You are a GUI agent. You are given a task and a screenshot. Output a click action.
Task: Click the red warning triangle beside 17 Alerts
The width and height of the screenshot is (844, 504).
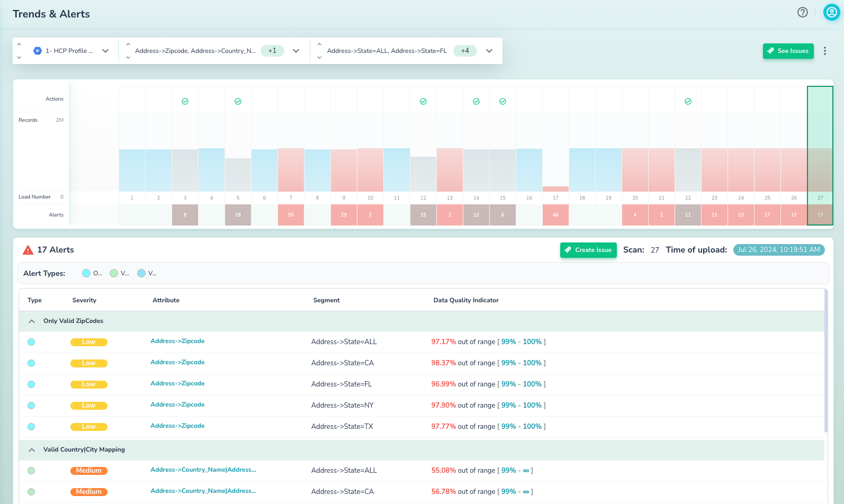pyautogui.click(x=28, y=250)
